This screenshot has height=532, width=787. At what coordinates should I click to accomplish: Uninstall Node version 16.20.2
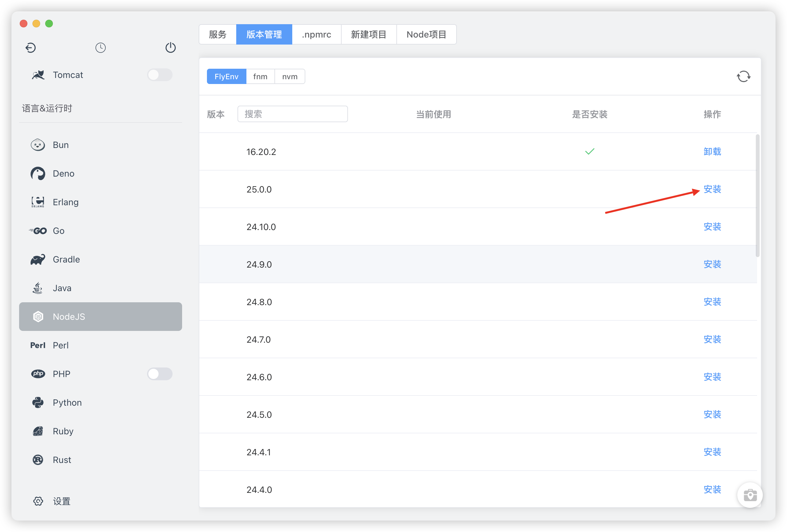[x=712, y=151]
